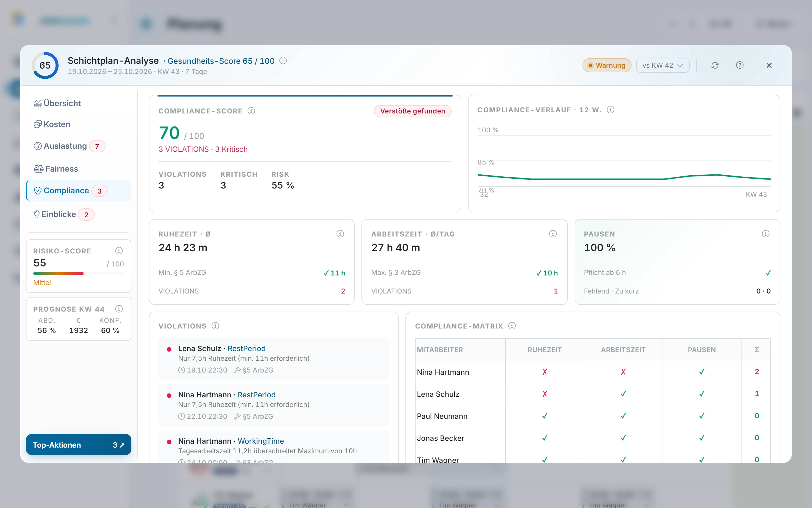Screen dimensions: 812x508
Task: Open info icon on Pausen card
Action: [765, 234]
